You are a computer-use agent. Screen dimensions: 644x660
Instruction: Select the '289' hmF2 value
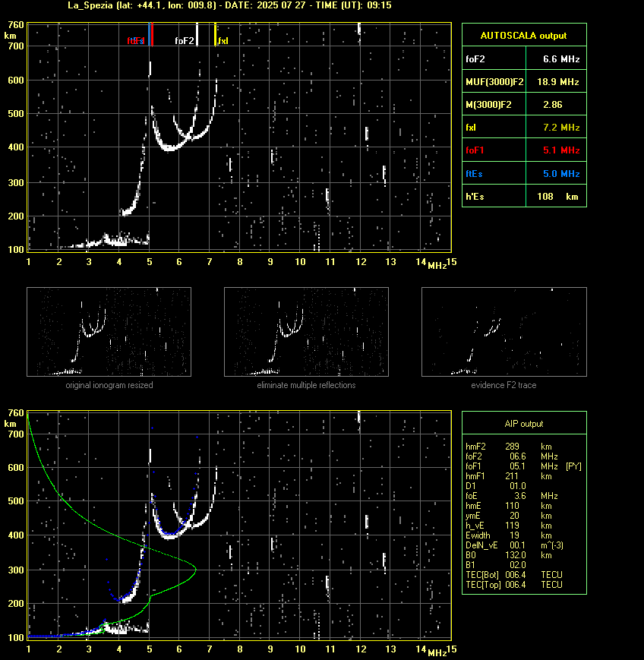pyautogui.click(x=513, y=447)
